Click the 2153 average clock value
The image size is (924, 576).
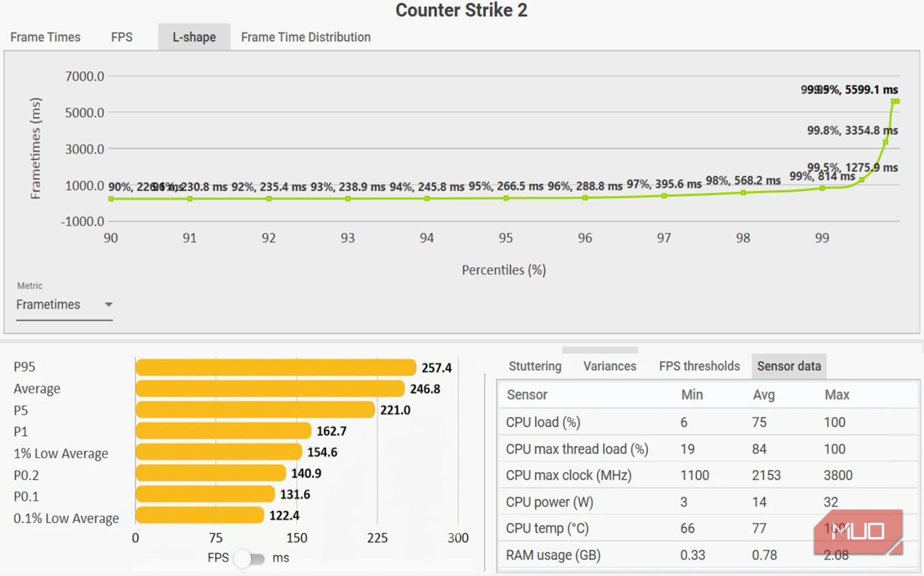(x=766, y=475)
